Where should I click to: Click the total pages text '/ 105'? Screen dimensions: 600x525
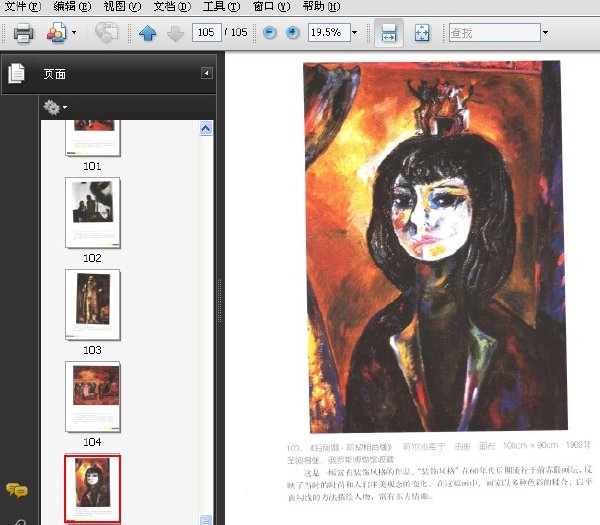point(236,33)
